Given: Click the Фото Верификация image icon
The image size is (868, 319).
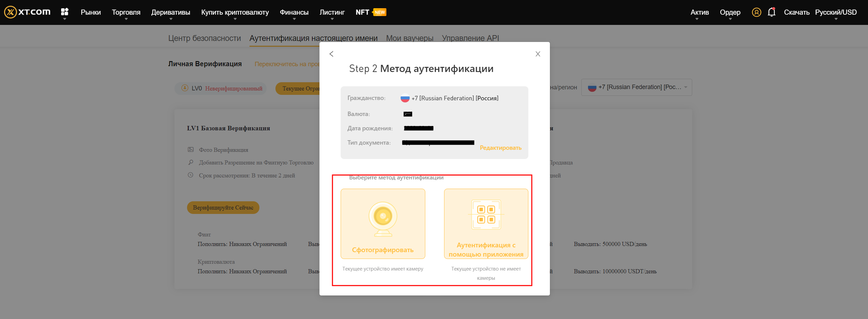Looking at the screenshot, I should point(191,149).
